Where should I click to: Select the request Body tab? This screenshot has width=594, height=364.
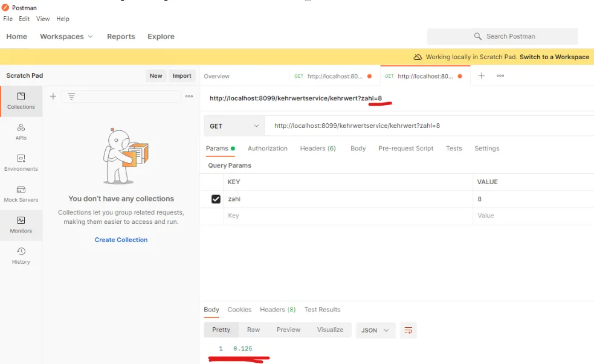tap(358, 148)
